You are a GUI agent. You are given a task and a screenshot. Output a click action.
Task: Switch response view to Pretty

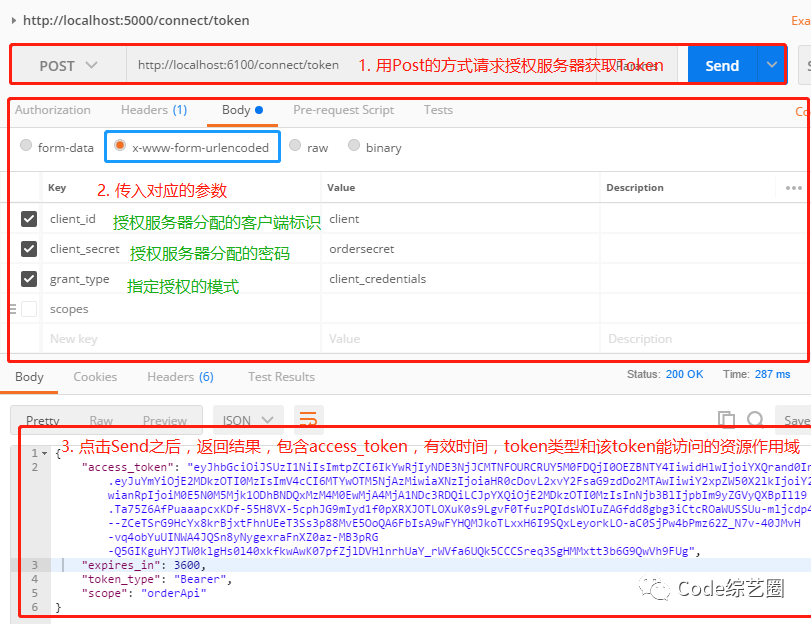click(43, 420)
